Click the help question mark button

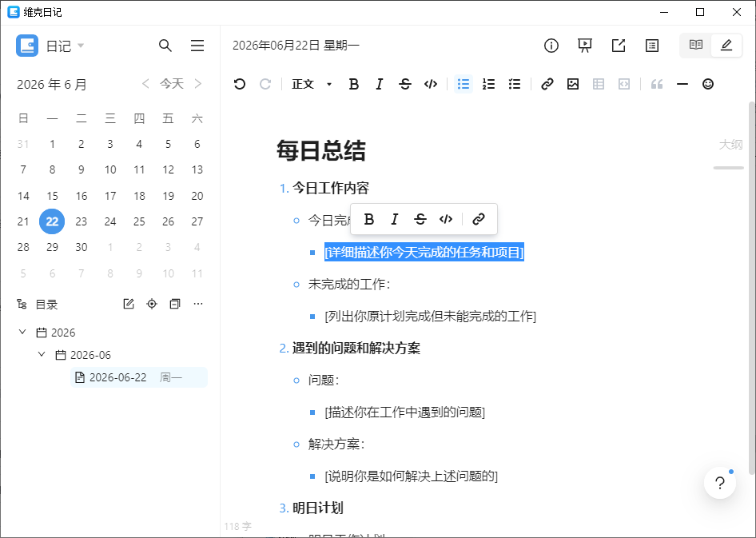(720, 483)
